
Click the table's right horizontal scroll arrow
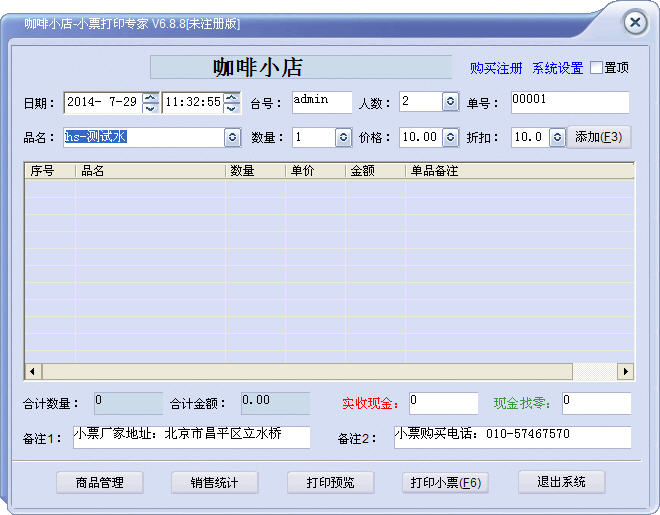626,371
